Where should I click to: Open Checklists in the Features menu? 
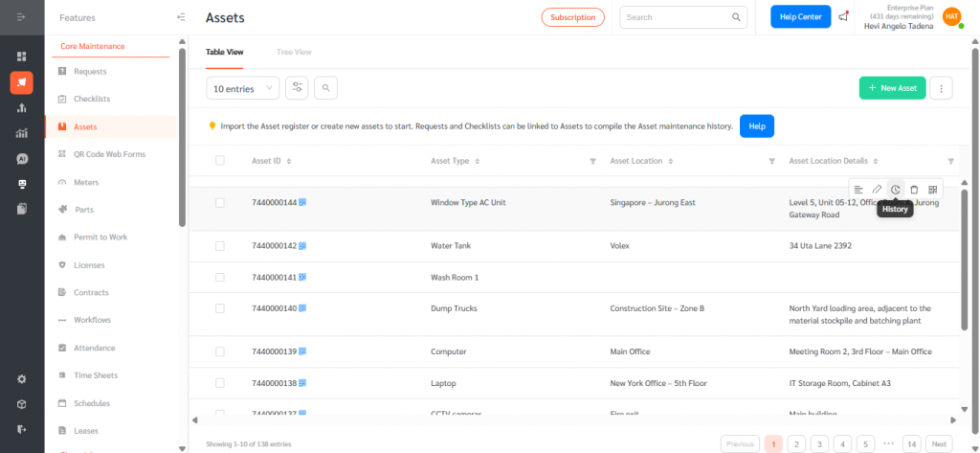[x=92, y=99]
